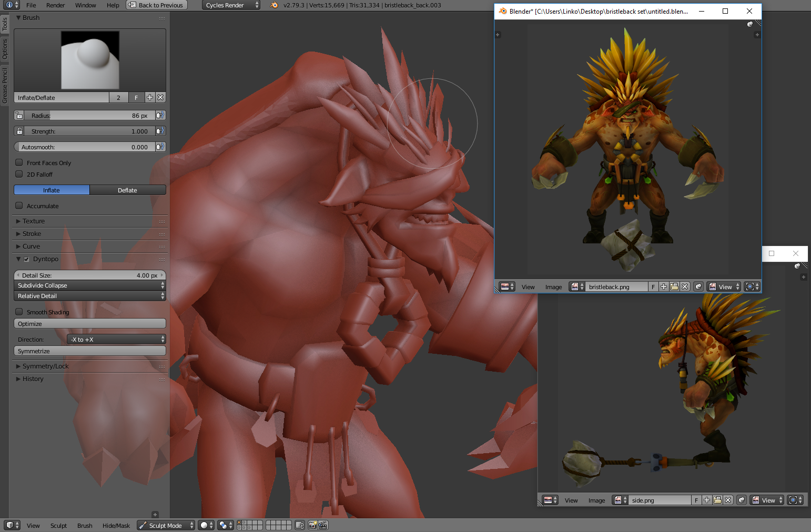Click the lock camera to view icon
811x532 pixels.
(300, 525)
